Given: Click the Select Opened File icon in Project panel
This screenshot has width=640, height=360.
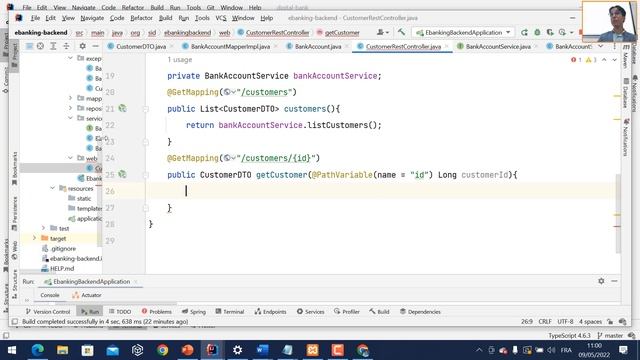Looking at the screenshot, I should tap(40, 47).
